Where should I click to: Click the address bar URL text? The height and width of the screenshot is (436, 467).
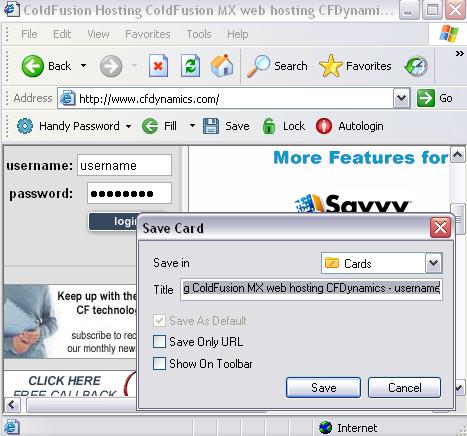(149, 99)
